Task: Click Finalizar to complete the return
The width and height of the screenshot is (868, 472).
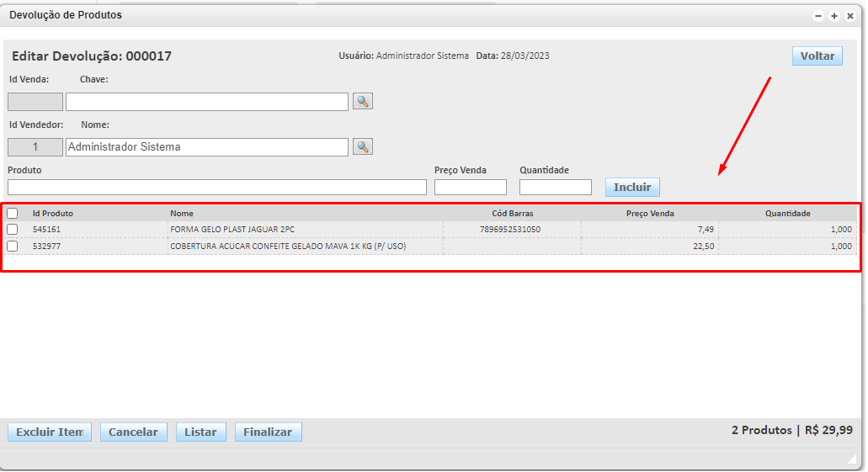Action: tap(268, 432)
